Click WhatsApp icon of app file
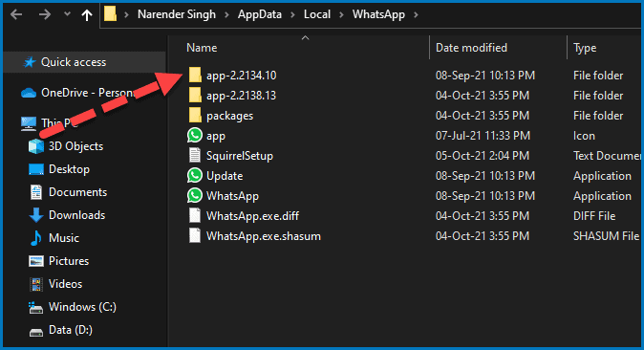 click(195, 135)
